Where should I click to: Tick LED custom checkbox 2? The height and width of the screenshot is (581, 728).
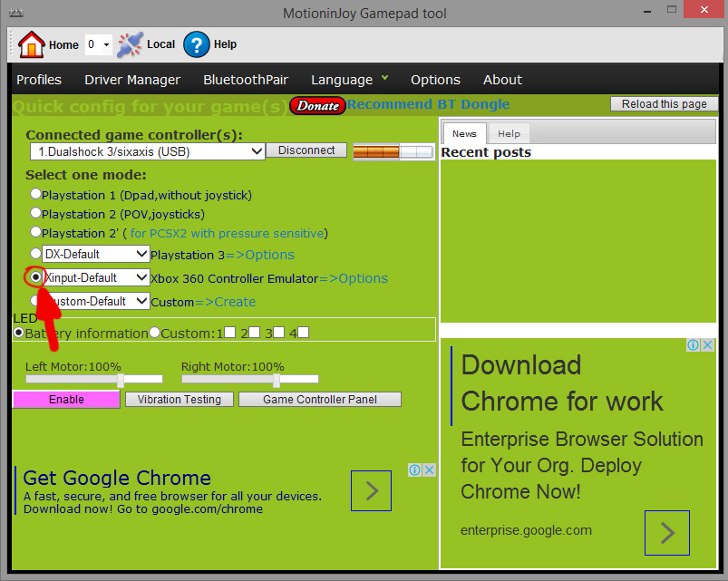pos(254,333)
